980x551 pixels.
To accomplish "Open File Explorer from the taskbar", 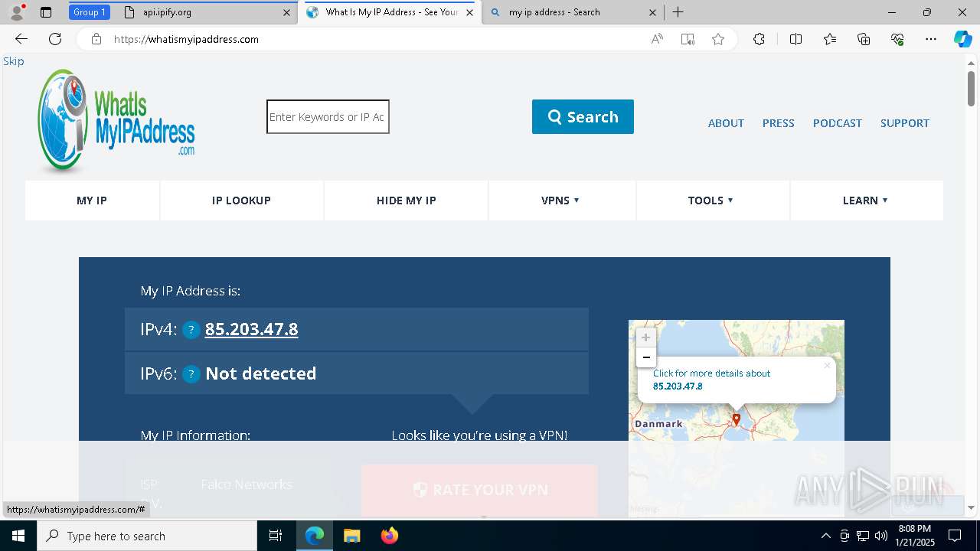I will (351, 536).
